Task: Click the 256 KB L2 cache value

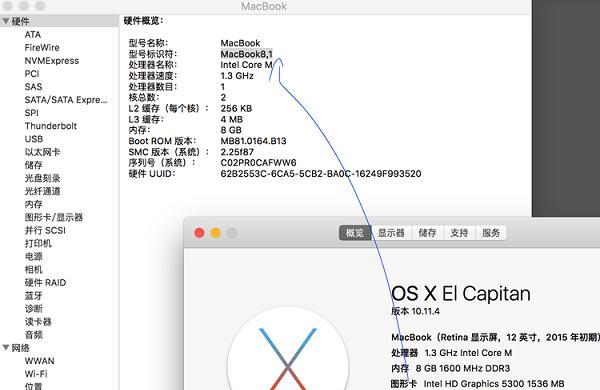Action: [x=236, y=108]
